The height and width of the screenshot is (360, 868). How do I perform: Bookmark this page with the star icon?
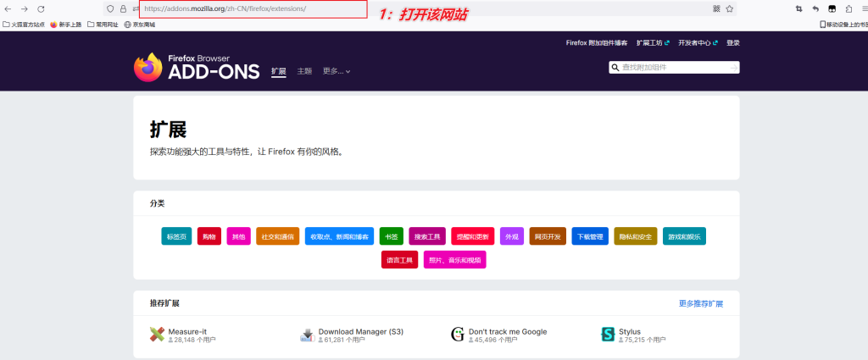tap(730, 8)
